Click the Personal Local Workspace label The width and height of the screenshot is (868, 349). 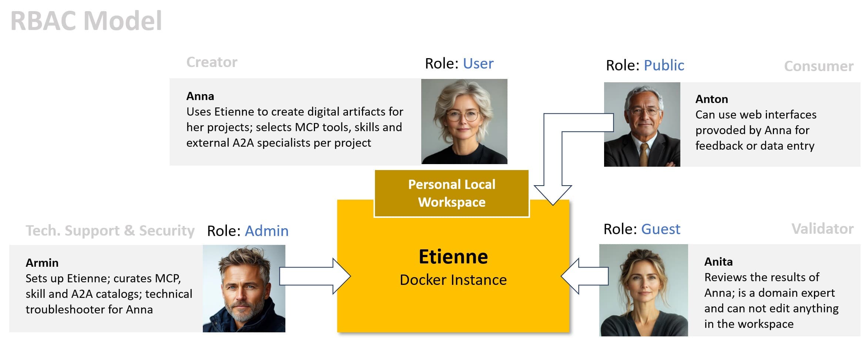click(x=451, y=193)
